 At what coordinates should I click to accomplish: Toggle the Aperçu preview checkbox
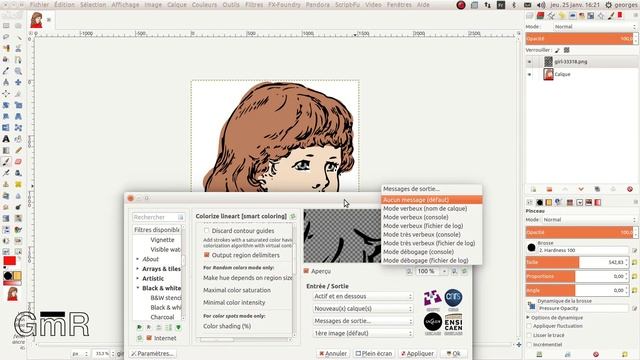pyautogui.click(x=306, y=271)
